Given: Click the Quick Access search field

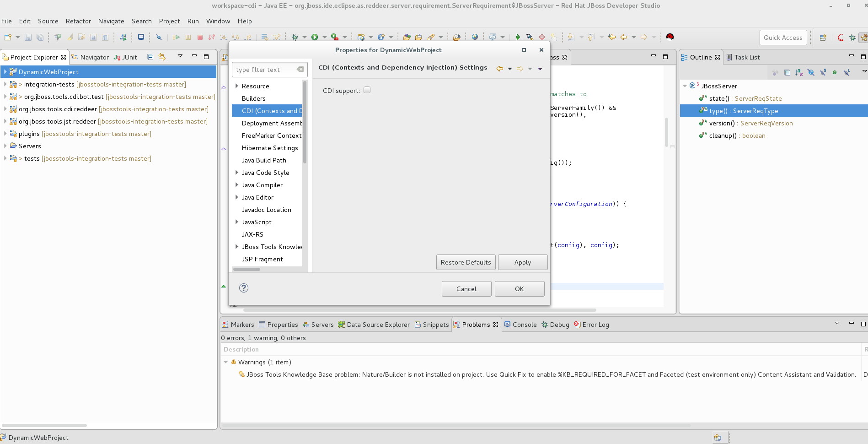Looking at the screenshot, I should [x=782, y=38].
